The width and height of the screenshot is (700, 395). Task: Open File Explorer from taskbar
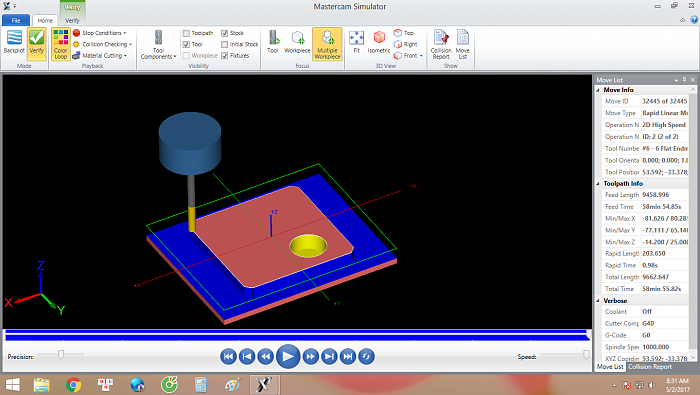pos(42,384)
